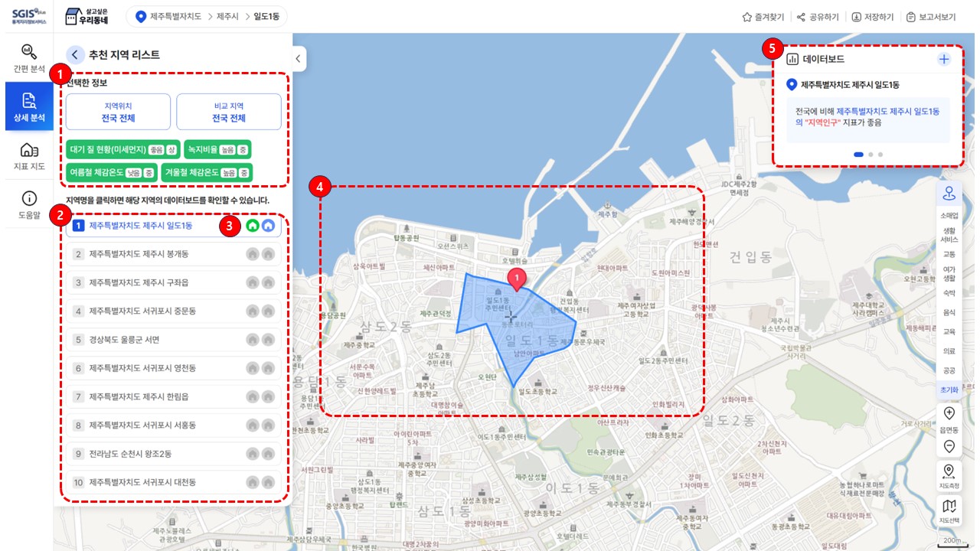The width and height of the screenshot is (980, 551).
Task: Open the 지도측정 map measuring tool
Action: coord(949,474)
